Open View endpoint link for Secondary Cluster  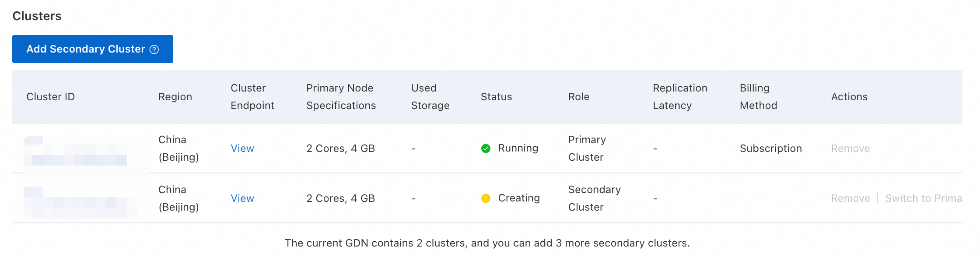point(242,198)
